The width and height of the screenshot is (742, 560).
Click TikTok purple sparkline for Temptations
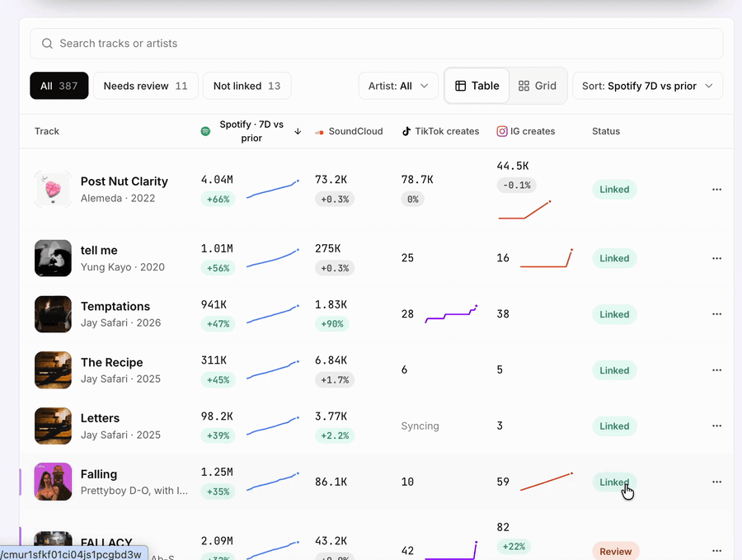[x=452, y=314]
